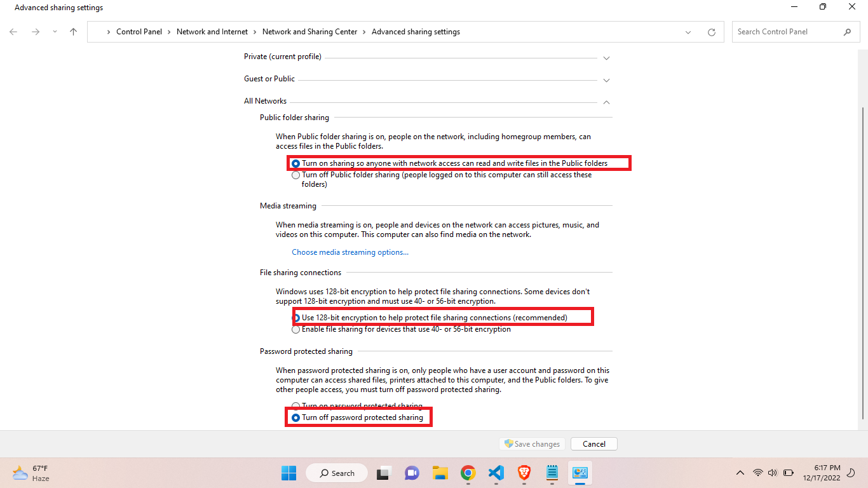This screenshot has height=488, width=868.
Task: Show hidden system tray icons
Action: (740, 473)
